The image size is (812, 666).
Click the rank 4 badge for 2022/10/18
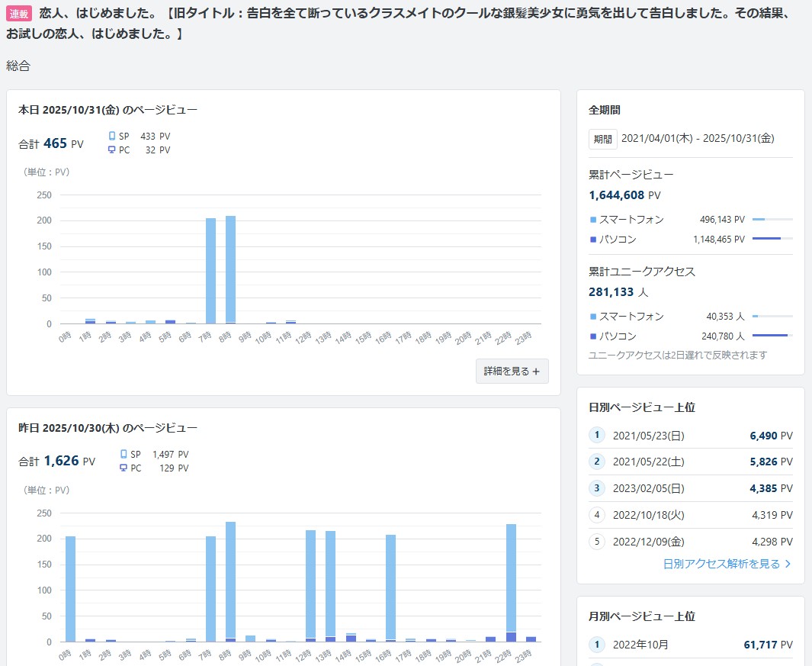[597, 515]
